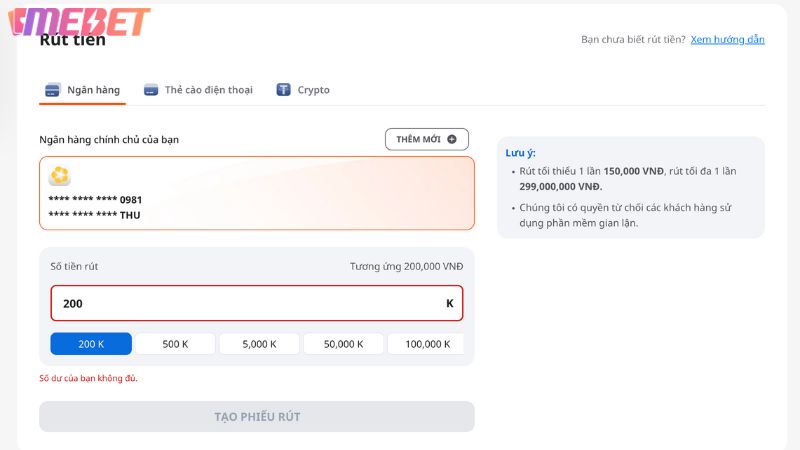Click 'Số dư của bạn không đủ.' error text

point(88,378)
